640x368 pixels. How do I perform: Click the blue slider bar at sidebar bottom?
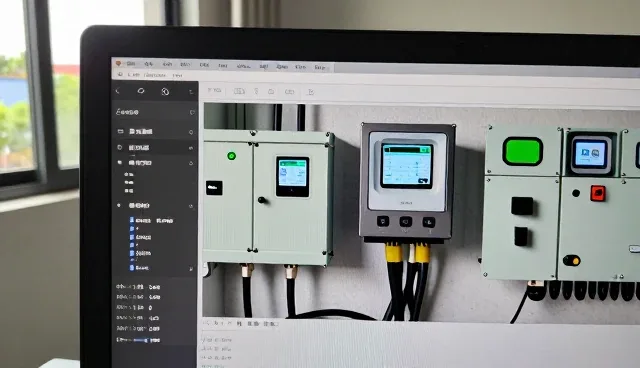click(x=140, y=340)
